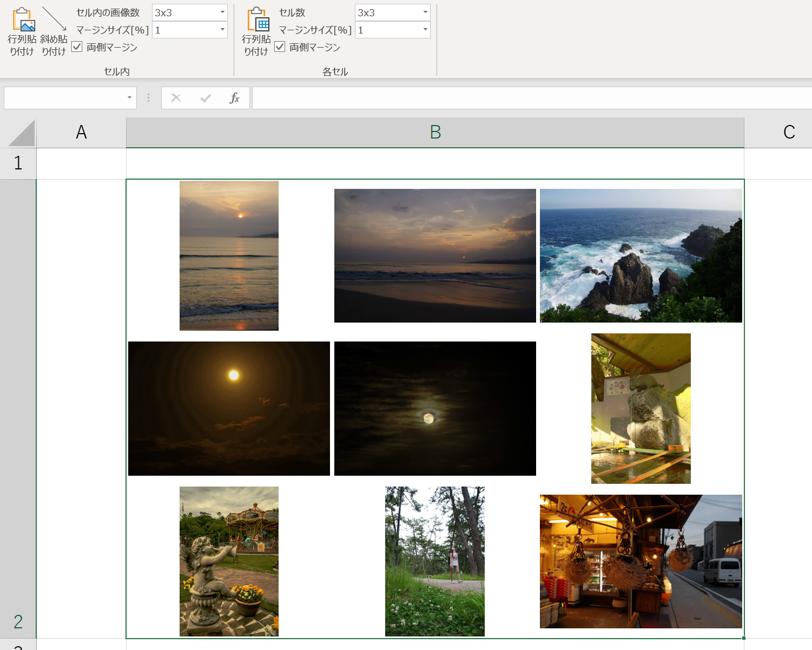The height and width of the screenshot is (650, 812).
Task: Select the mossy rock fountain photo
Action: tap(641, 409)
